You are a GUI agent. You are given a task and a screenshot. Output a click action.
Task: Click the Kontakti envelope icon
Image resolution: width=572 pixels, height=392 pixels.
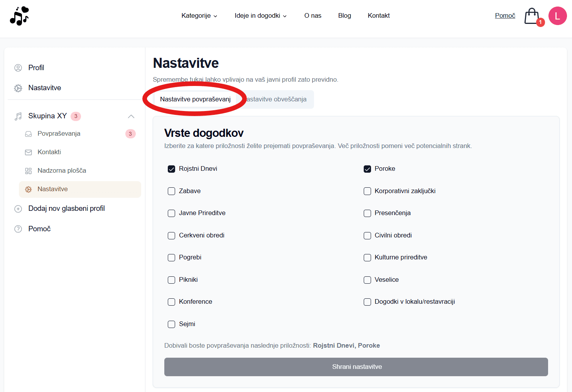point(29,152)
